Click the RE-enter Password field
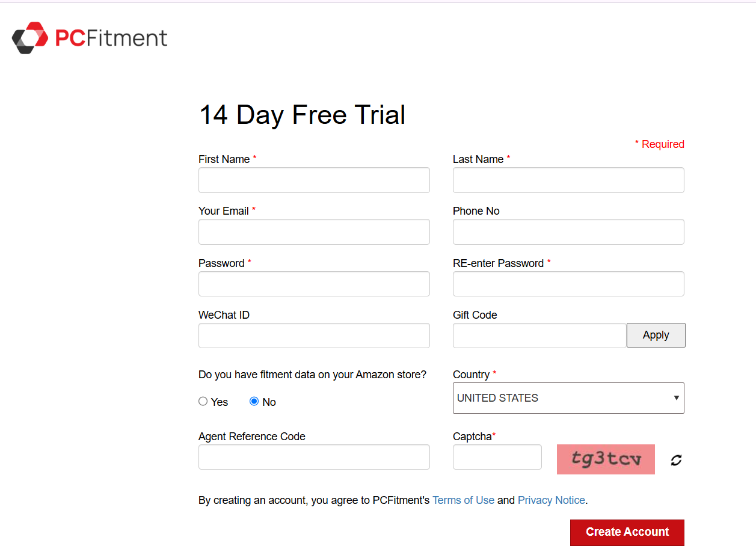Screen dimensions: 756x555 tap(568, 284)
